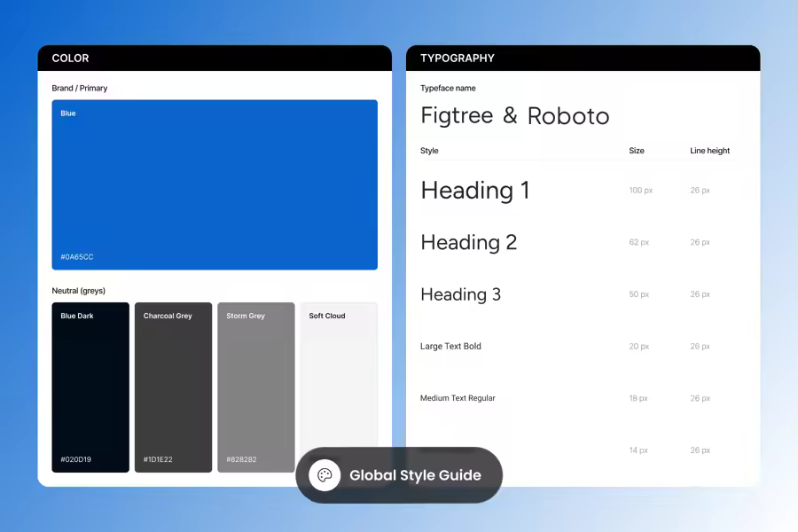Select the Heading 3 style text
This screenshot has width=798, height=532.
click(x=460, y=294)
